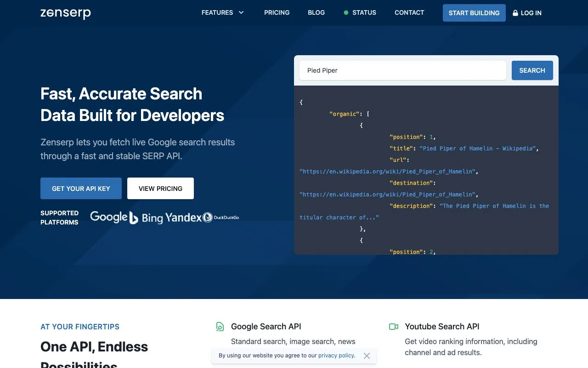This screenshot has width=588, height=368.
Task: Click the Start Building button
Action: tap(474, 13)
